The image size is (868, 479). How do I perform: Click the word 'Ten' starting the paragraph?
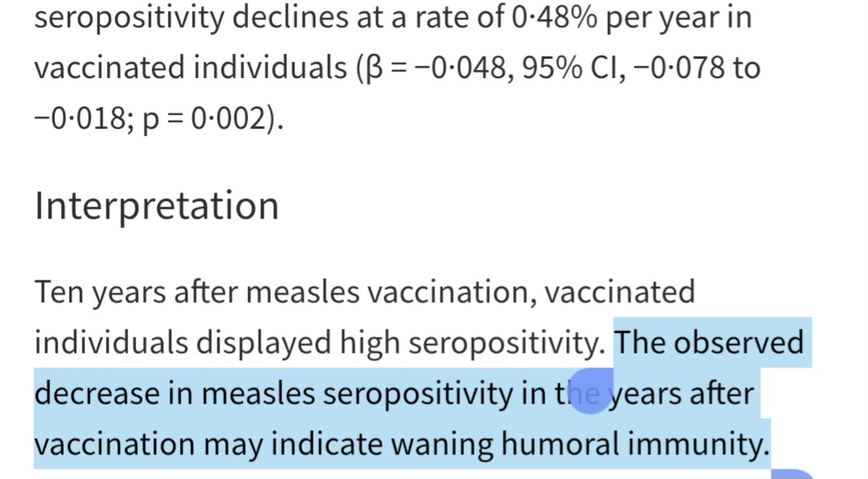[x=59, y=293]
